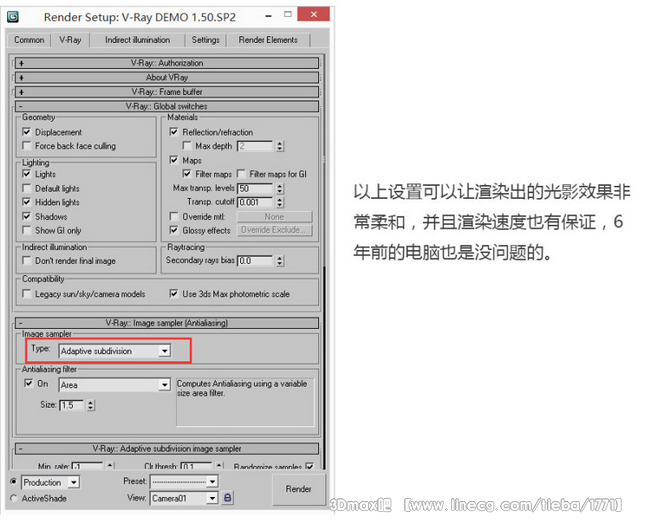The height and width of the screenshot is (522, 651).
Task: Open the image sampler Type dropdown
Action: click(x=115, y=351)
